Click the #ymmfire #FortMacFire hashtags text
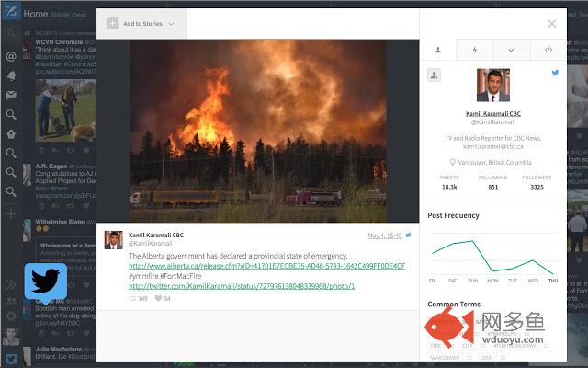The height and width of the screenshot is (368, 588). (165, 276)
